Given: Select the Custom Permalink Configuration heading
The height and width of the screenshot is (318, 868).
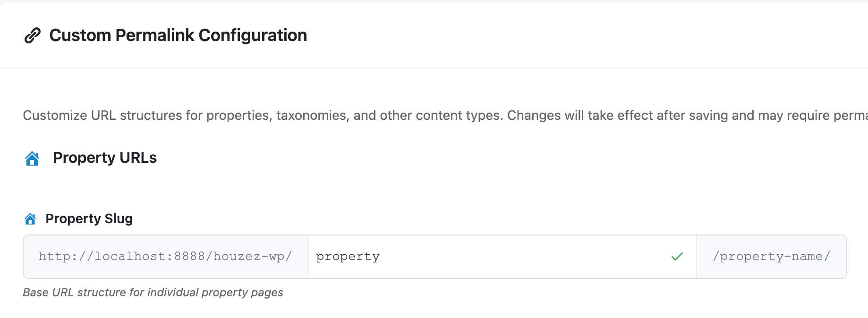Looking at the screenshot, I should [x=178, y=35].
